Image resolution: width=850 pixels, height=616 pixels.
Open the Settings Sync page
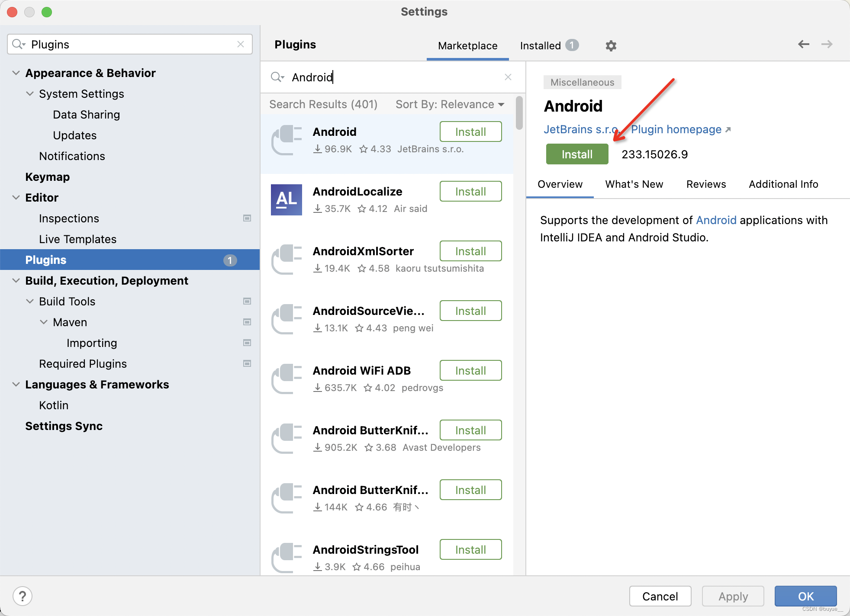(x=64, y=426)
